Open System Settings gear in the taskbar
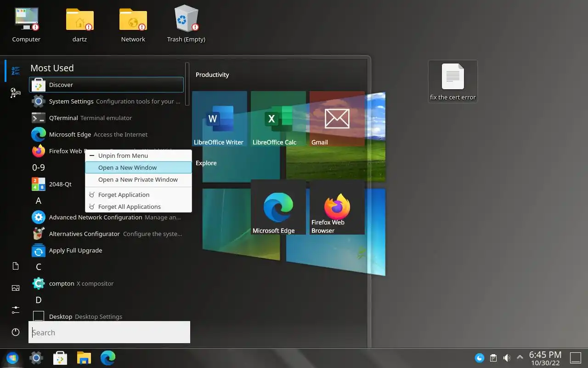Viewport: 588px width, 368px height. coord(36,358)
